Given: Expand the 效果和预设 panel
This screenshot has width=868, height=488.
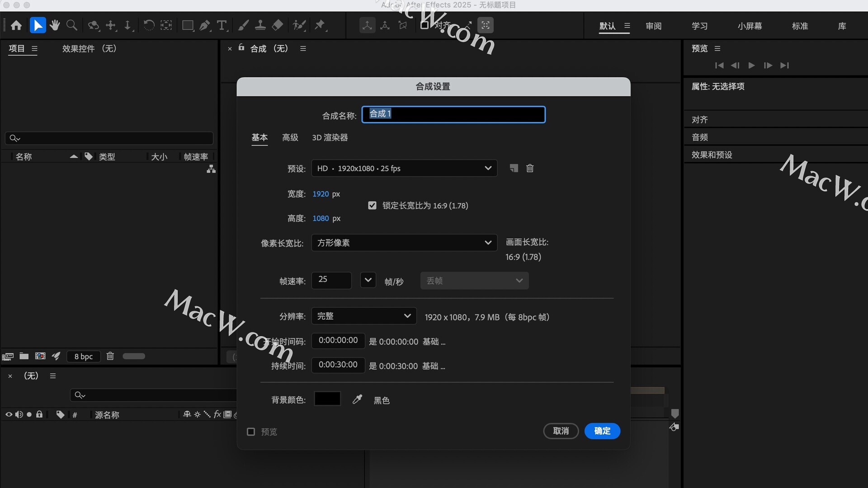Looking at the screenshot, I should [x=712, y=155].
